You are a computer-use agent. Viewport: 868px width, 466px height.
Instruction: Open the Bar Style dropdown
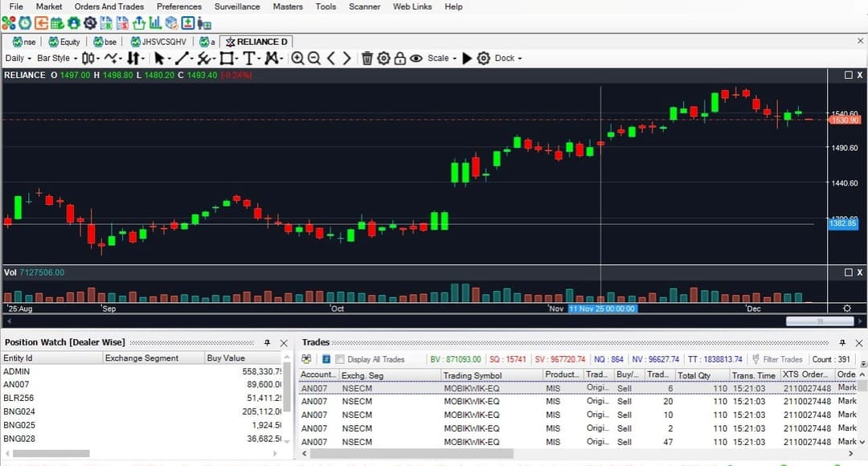click(x=57, y=58)
